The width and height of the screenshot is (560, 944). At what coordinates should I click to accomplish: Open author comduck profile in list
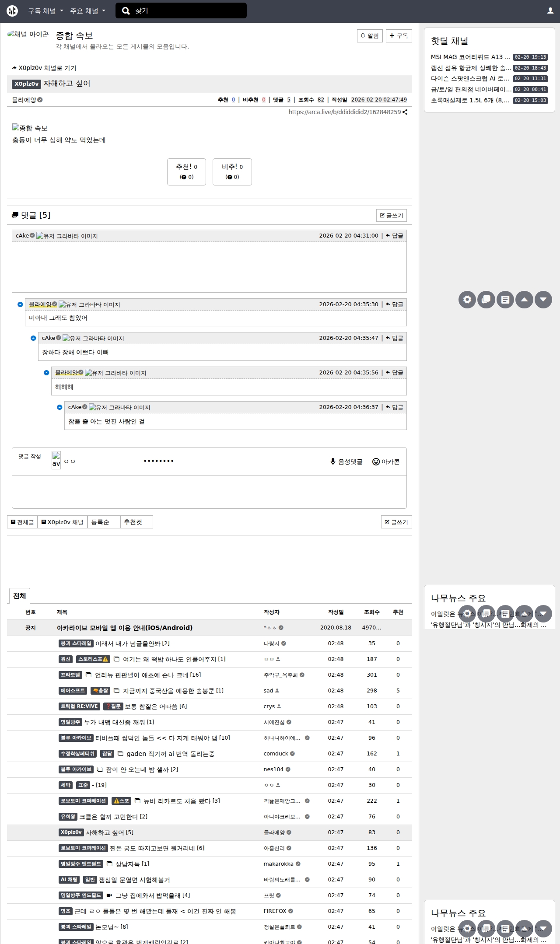276,754
